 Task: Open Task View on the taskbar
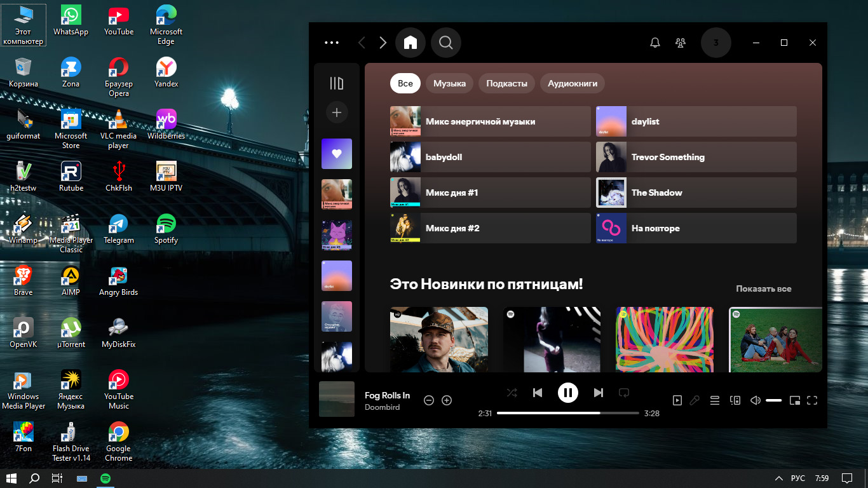coord(57,478)
